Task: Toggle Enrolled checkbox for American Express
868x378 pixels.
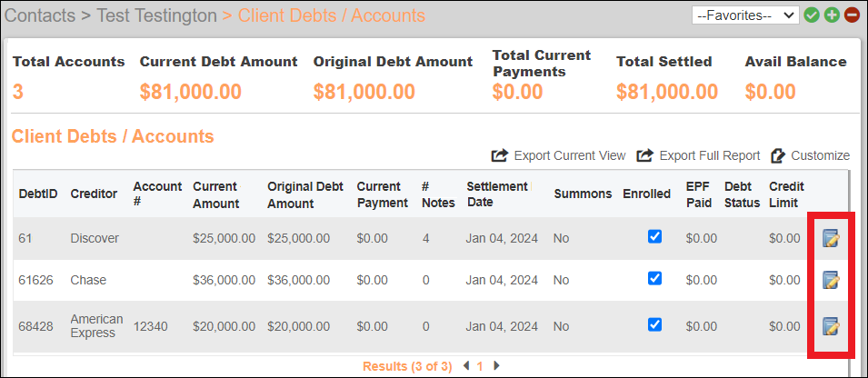Action: click(655, 324)
